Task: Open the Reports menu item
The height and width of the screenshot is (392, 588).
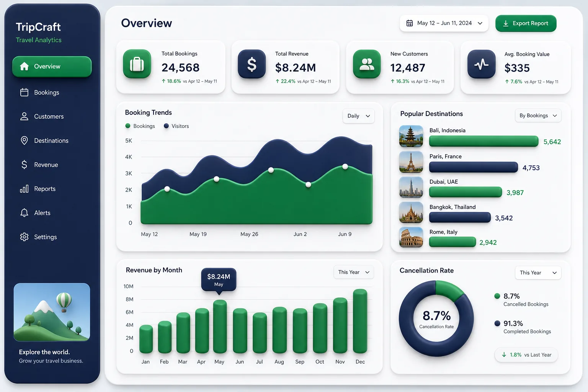Action: click(x=52, y=189)
